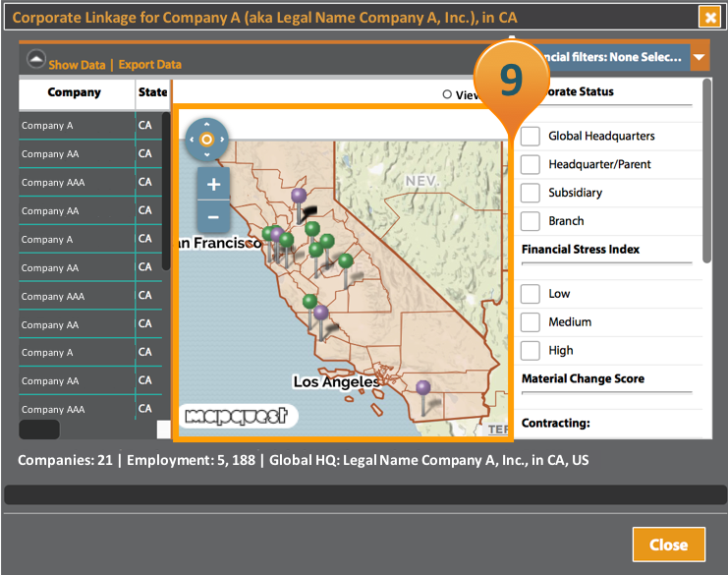This screenshot has height=575, width=728.
Task: Sort by the Company column header
Action: tap(77, 93)
